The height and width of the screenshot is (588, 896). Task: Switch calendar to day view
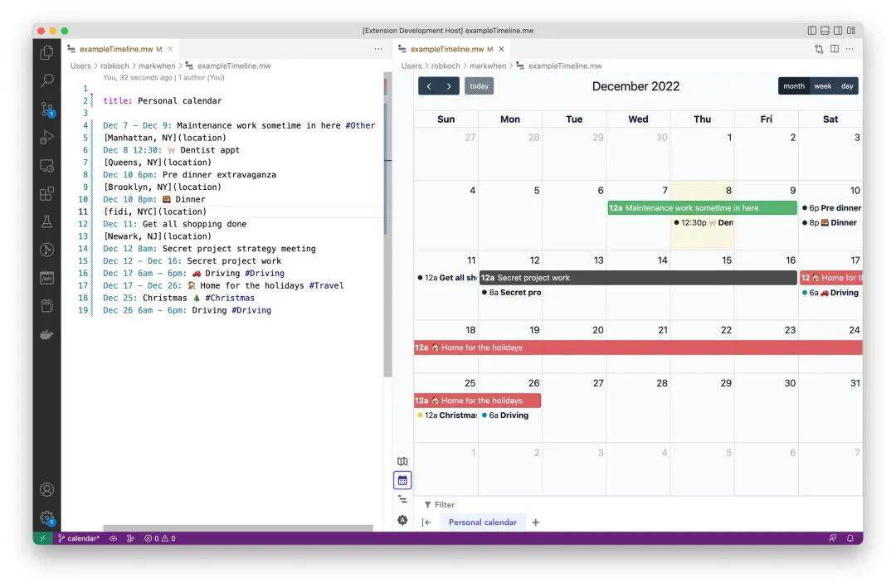tap(847, 86)
